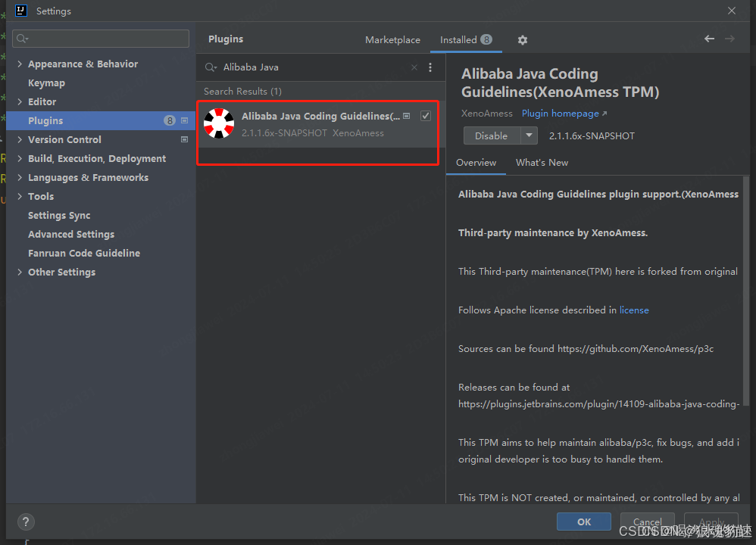756x545 pixels.
Task: Click the Alibaba plugin logo icon
Action: [x=219, y=123]
